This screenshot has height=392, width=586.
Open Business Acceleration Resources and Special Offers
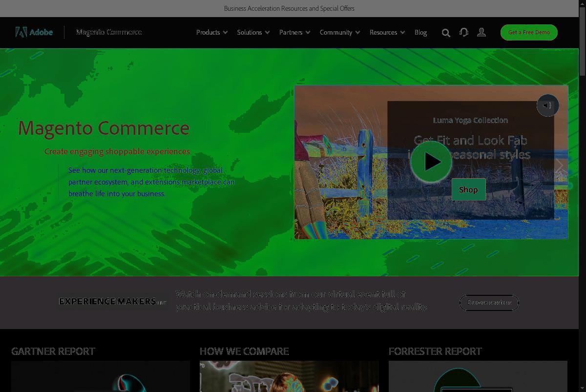pyautogui.click(x=289, y=8)
